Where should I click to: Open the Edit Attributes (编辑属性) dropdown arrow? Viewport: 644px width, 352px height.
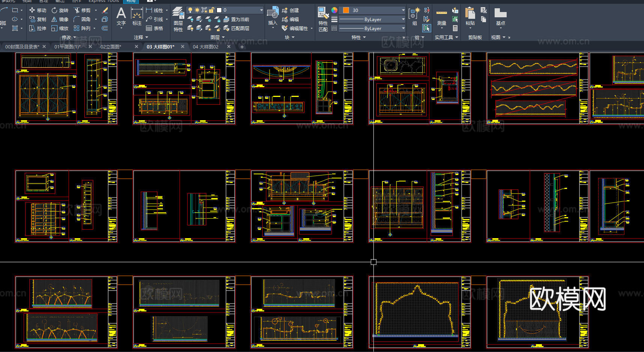click(x=311, y=28)
